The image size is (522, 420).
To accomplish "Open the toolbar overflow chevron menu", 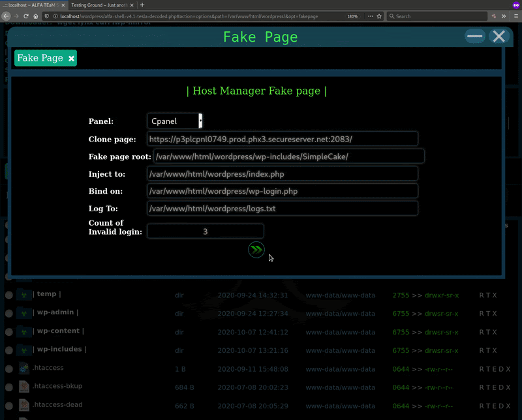I will (x=504, y=16).
